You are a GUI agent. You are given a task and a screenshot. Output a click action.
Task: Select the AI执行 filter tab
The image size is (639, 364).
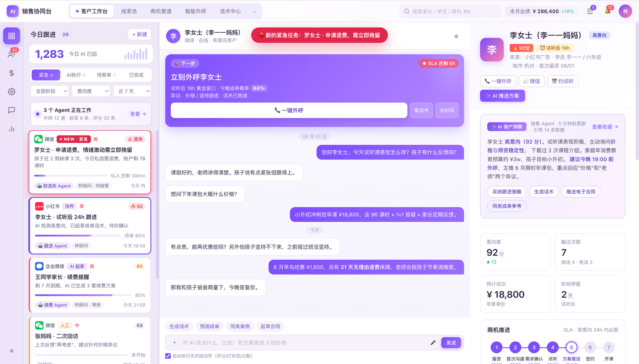(x=76, y=75)
